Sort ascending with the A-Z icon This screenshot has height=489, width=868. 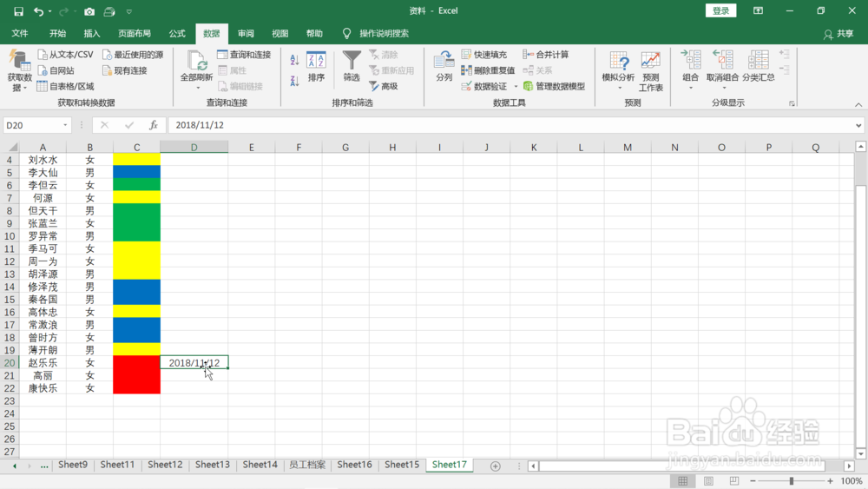coord(294,60)
